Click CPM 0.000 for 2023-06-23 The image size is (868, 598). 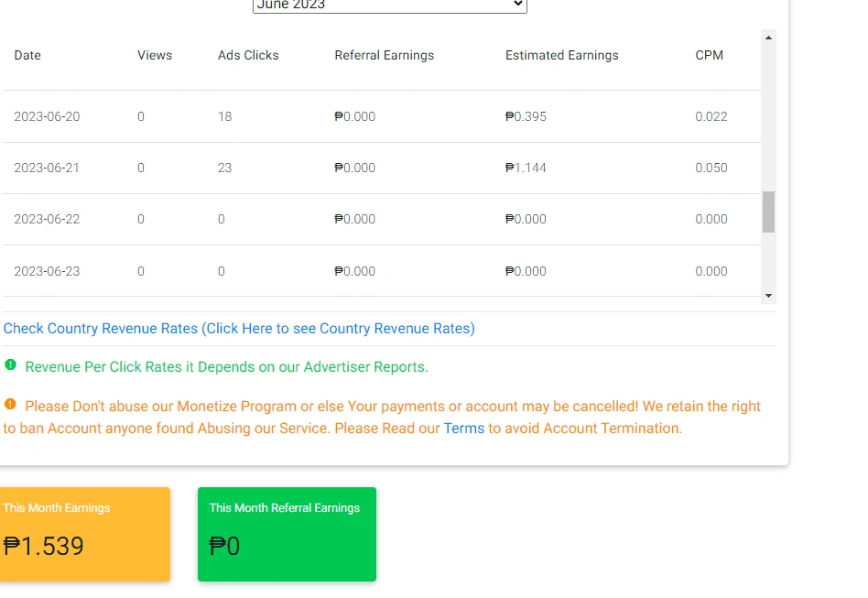coord(711,271)
